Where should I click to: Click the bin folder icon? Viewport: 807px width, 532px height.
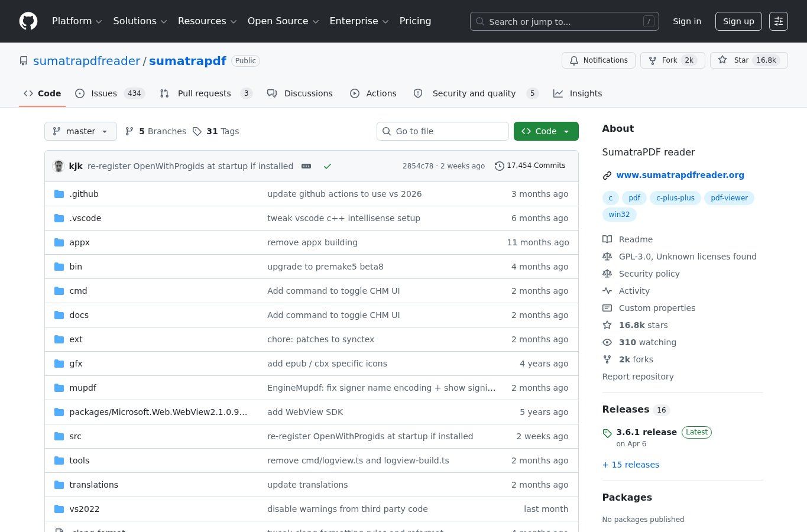59,267
